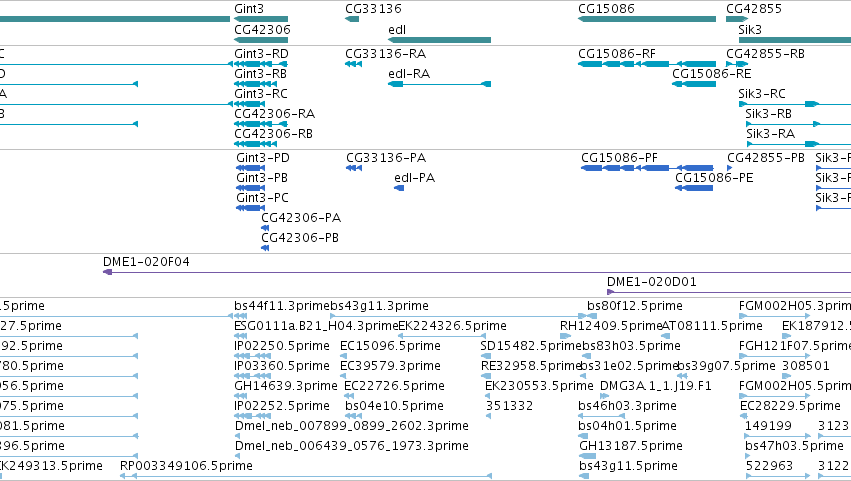Click the CG42855-RB transcript
The height and width of the screenshot is (481, 851).
(737, 64)
